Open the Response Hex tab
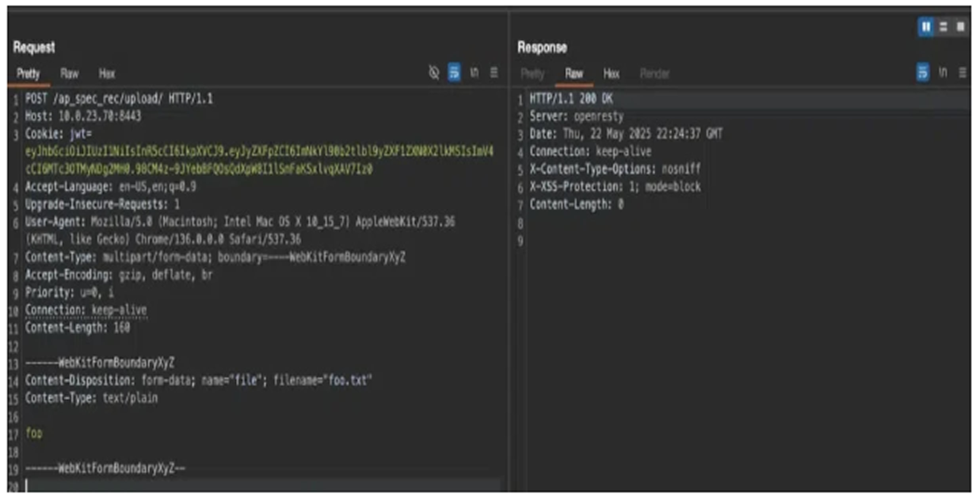The width and height of the screenshot is (980, 498). coord(611,74)
